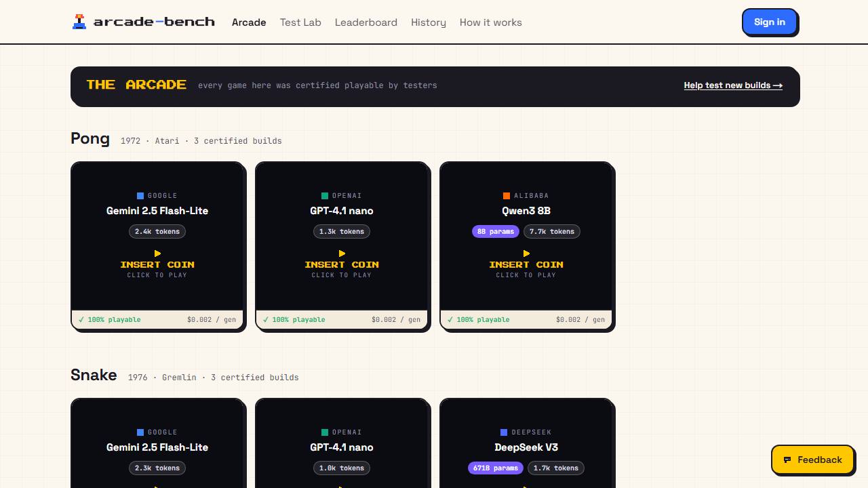
Task: Click the Pong section heading
Action: [x=90, y=139]
